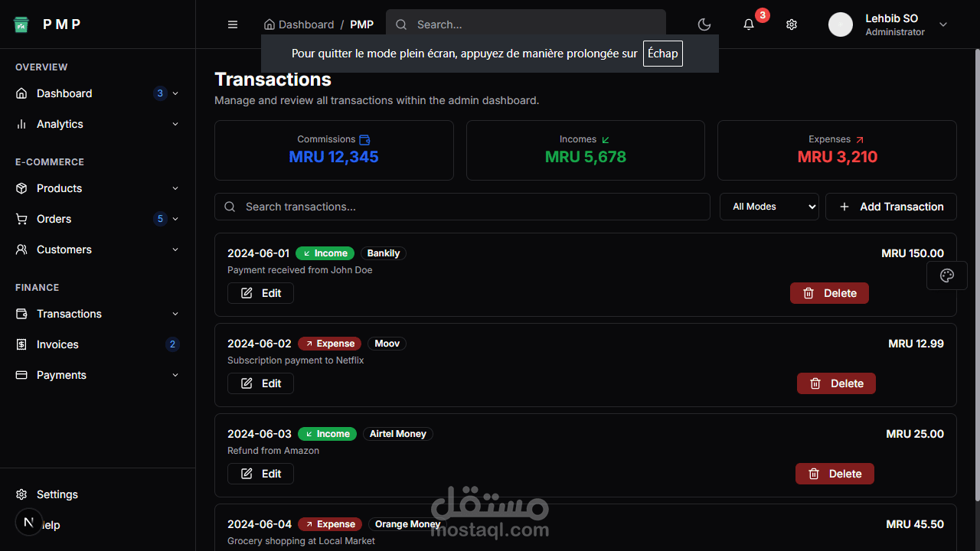Click the Transactions wallet icon in sidebar
980x551 pixels.
click(x=21, y=314)
